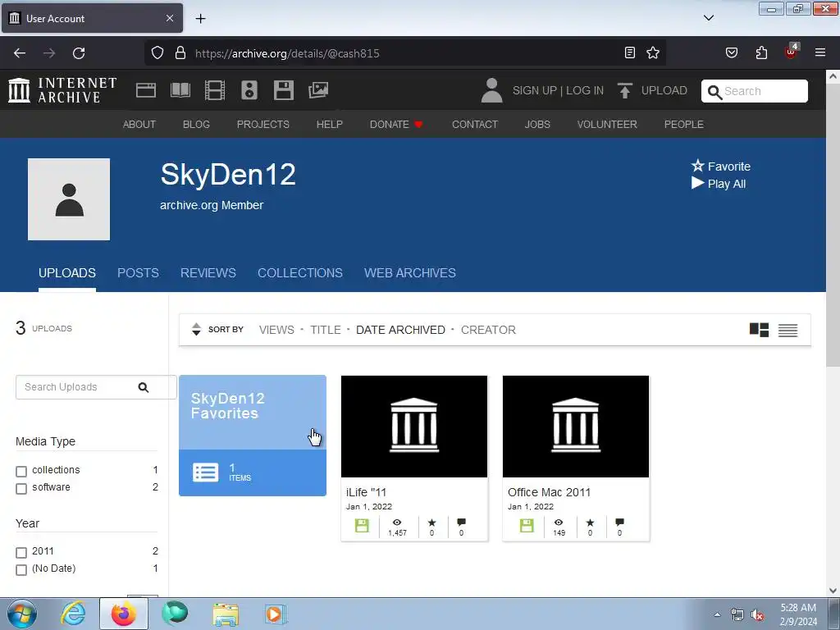Open Firefox hamburger menu
Image resolution: width=840 pixels, height=630 pixels.
point(820,53)
